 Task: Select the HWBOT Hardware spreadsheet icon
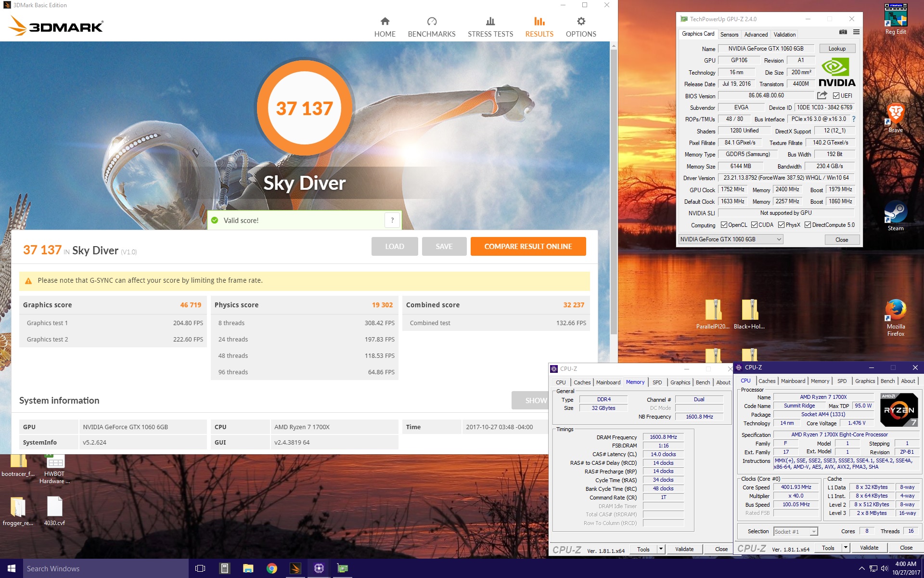point(54,469)
